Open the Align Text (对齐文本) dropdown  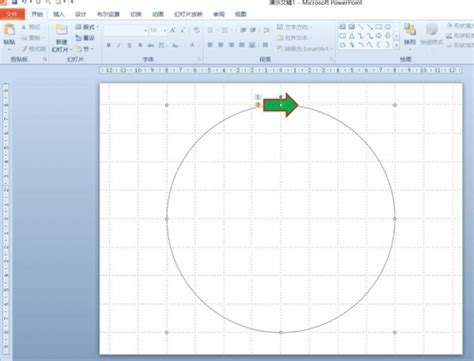point(295,38)
